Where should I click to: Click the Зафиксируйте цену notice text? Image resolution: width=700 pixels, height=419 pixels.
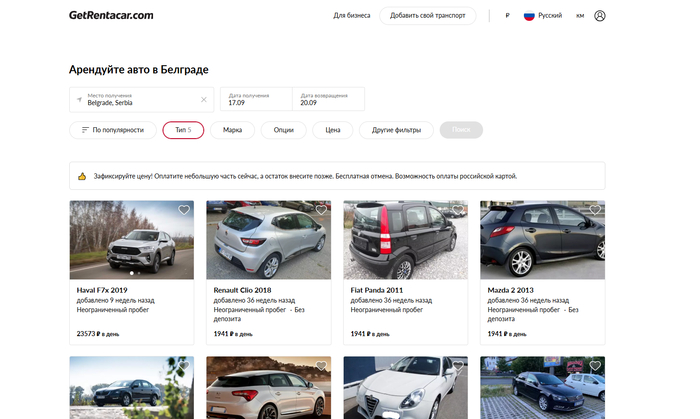(x=305, y=176)
